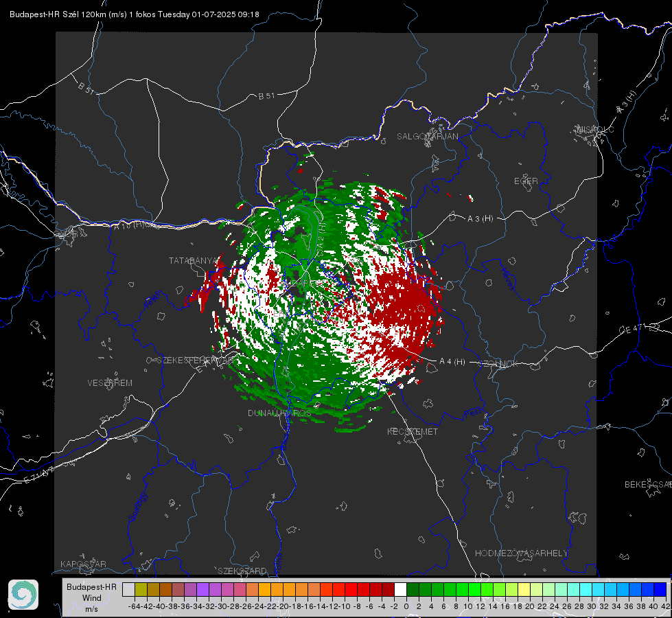Click the A 3 (H) label east of Budapest
Viewport: 672px width, 618px height.
coord(480,218)
